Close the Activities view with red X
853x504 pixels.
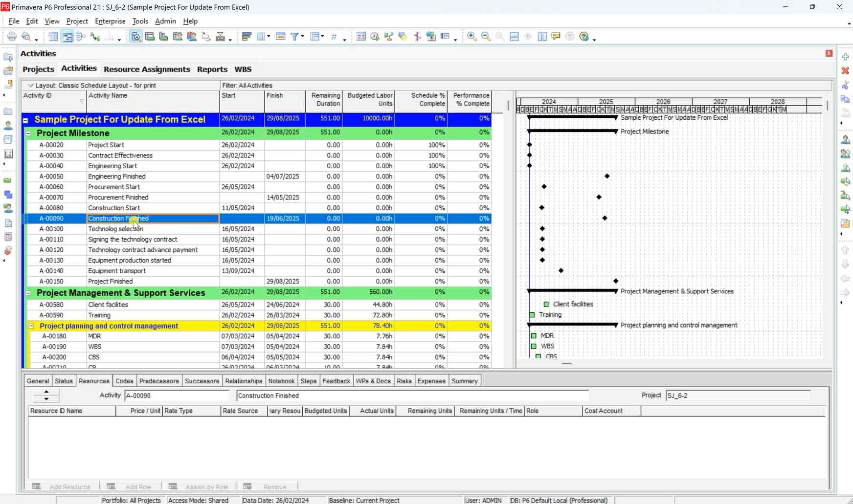click(829, 53)
